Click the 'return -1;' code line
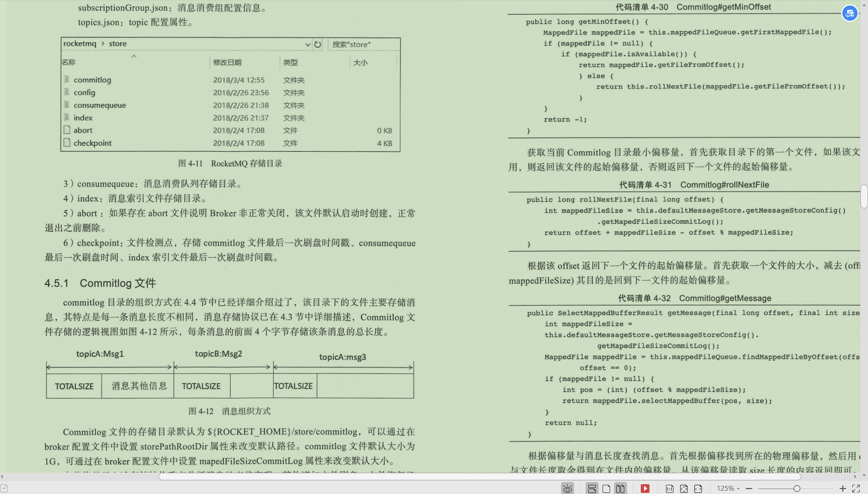This screenshot has width=868, height=494. pos(565,120)
